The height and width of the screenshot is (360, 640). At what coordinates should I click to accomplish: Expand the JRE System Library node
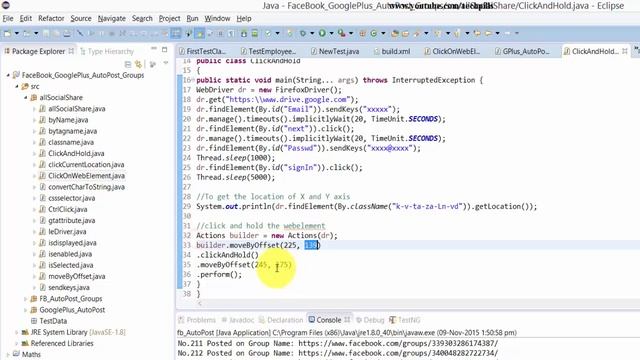pyautogui.click(x=17, y=332)
